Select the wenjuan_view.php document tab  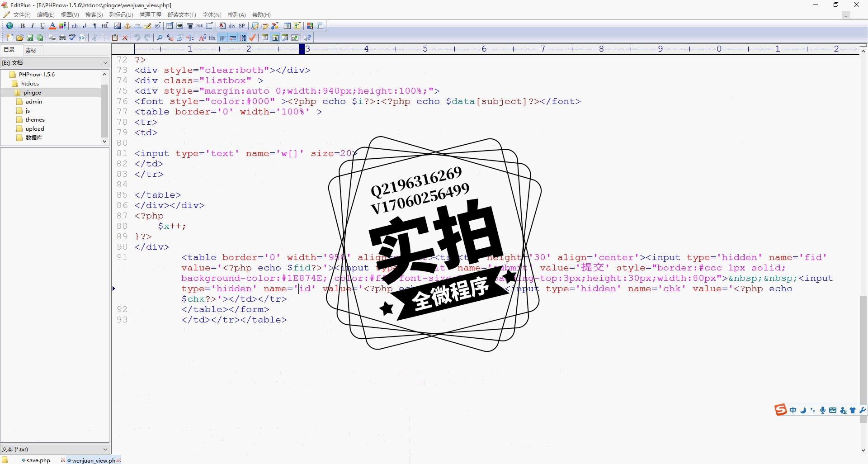click(94, 460)
